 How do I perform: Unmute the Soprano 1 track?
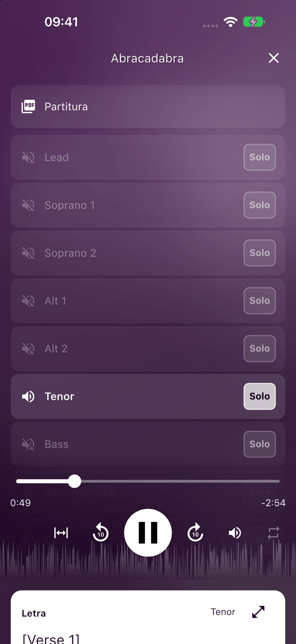pos(28,205)
